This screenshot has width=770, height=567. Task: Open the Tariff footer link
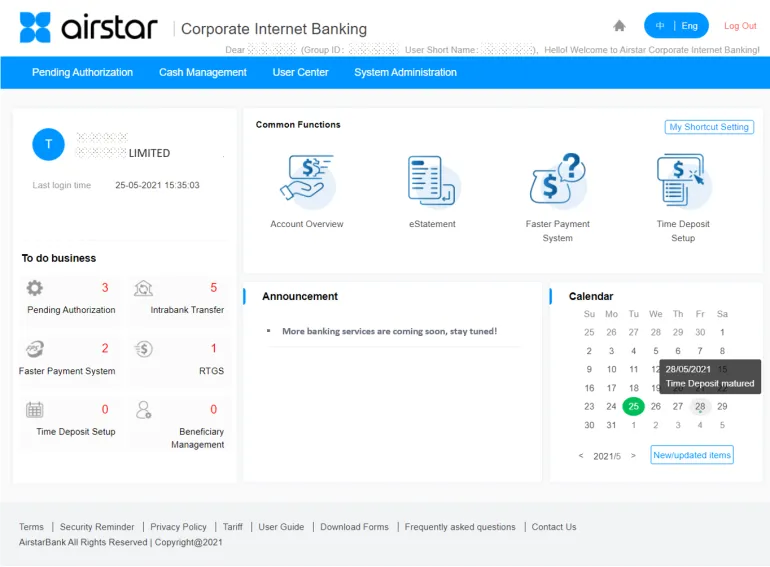coord(233,527)
